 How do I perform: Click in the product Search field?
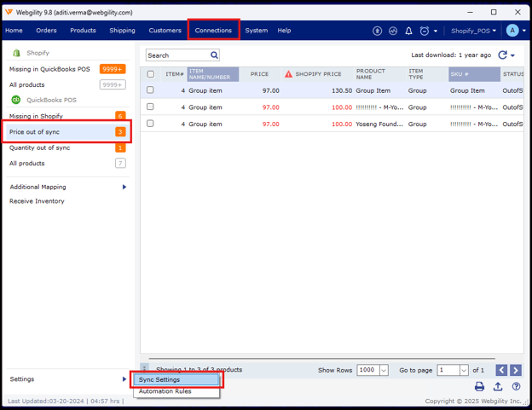pyautogui.click(x=176, y=55)
